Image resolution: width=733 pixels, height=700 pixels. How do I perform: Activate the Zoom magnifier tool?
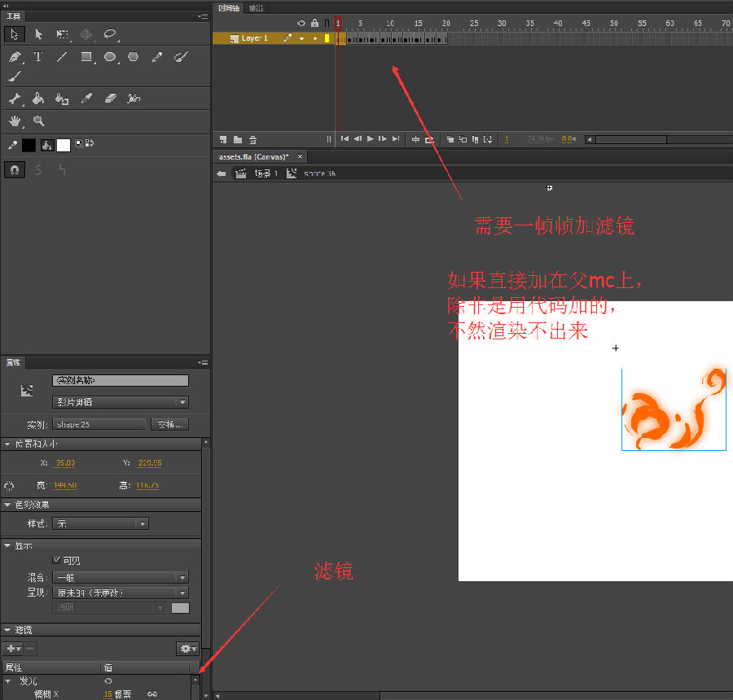[38, 121]
